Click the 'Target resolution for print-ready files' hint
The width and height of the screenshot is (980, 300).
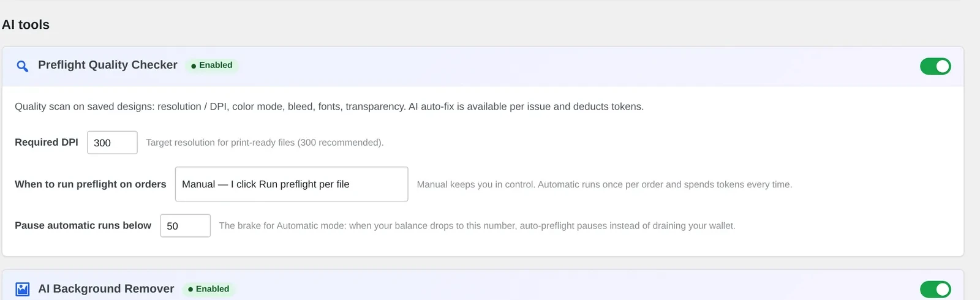[265, 143]
